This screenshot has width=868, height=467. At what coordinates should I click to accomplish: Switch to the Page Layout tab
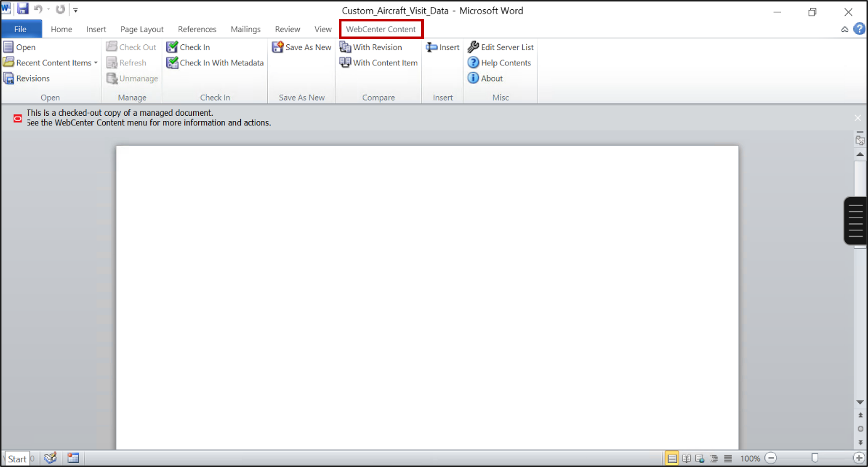[142, 29]
